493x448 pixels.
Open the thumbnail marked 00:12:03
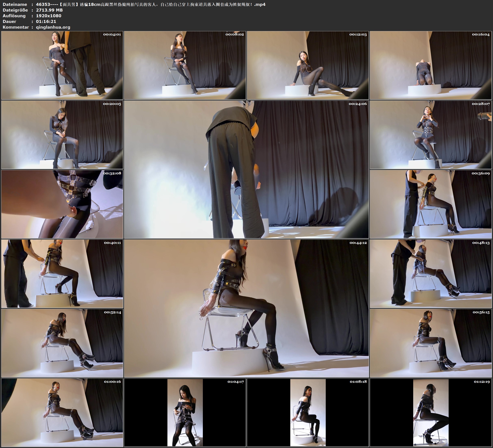click(x=308, y=65)
